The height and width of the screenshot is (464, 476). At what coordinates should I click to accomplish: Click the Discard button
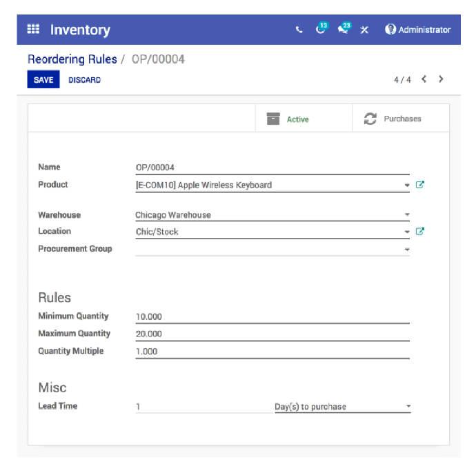coord(85,80)
